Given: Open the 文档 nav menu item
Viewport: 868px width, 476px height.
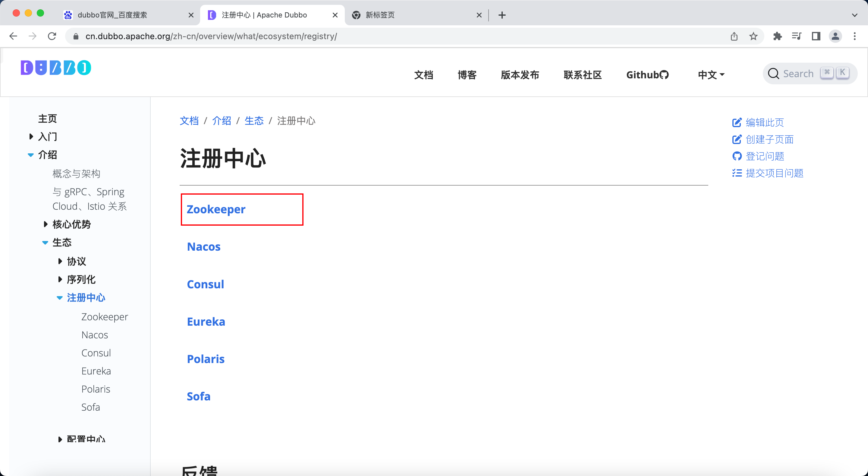Looking at the screenshot, I should [423, 75].
